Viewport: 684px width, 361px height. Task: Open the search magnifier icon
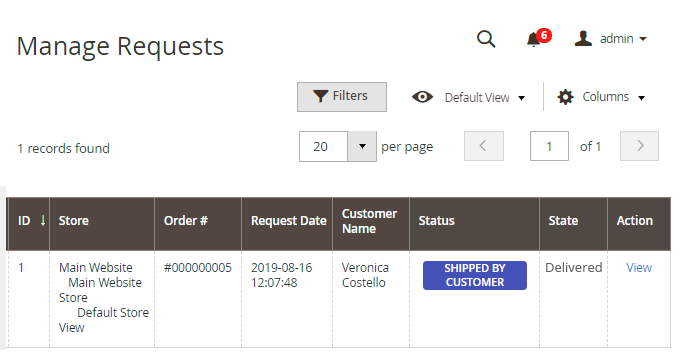486,39
